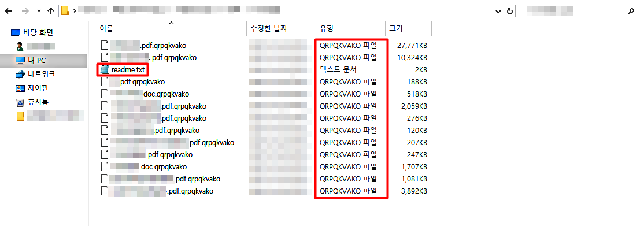Screen dimensions: 644x226
Task: Click the 제어판 control panel icon
Action: coord(20,88)
